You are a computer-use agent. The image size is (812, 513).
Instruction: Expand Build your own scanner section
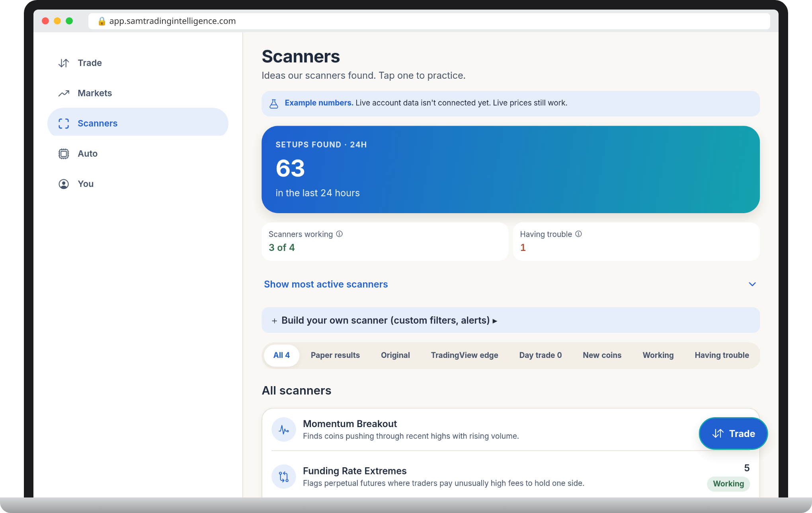click(511, 320)
